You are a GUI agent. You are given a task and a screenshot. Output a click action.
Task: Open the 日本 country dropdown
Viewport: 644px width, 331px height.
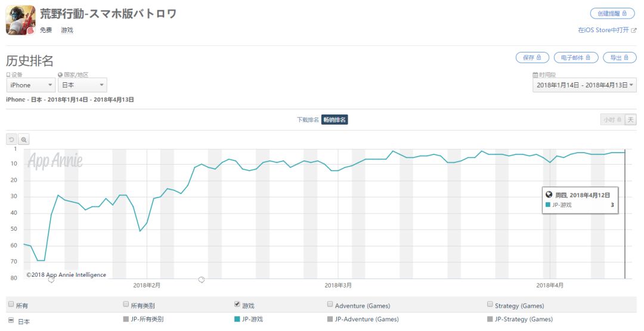tap(82, 85)
